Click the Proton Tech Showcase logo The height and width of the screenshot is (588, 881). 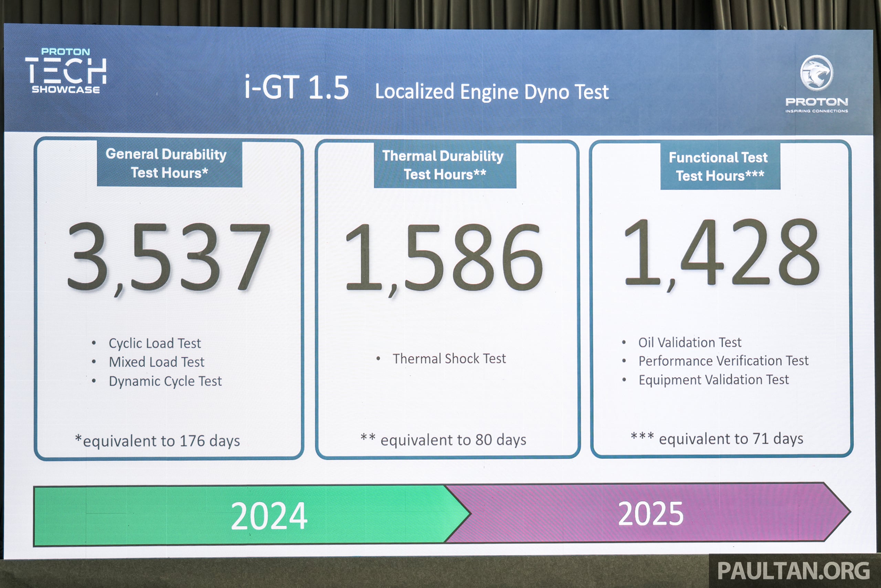pyautogui.click(x=66, y=71)
